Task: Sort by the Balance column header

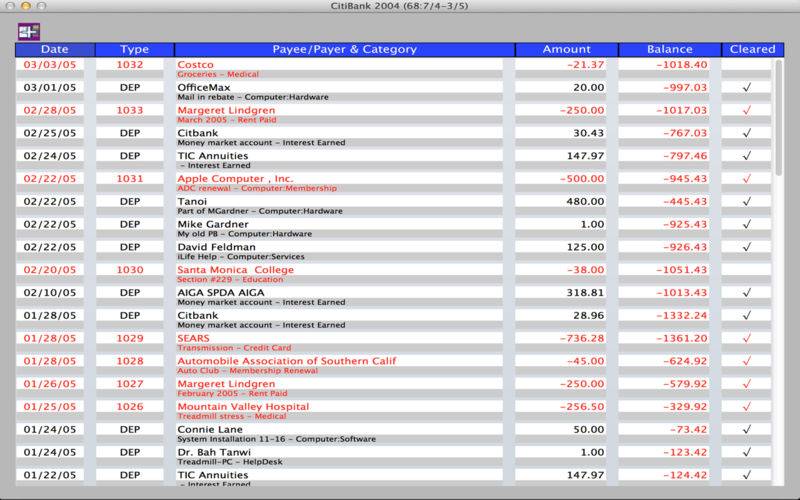Action: coord(669,49)
